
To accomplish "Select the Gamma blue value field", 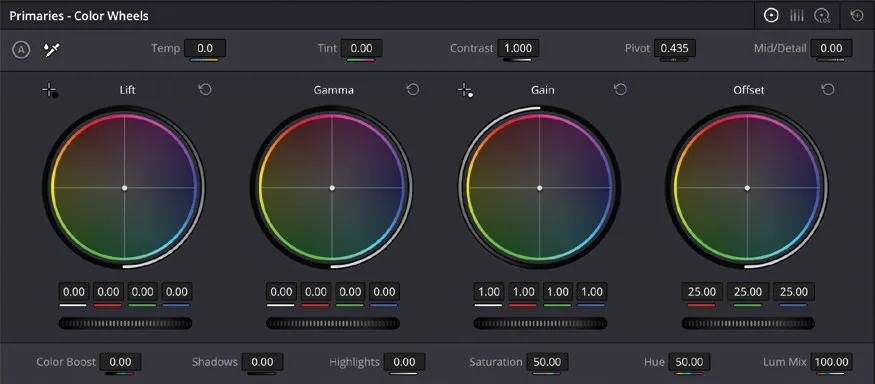I will click(x=384, y=291).
